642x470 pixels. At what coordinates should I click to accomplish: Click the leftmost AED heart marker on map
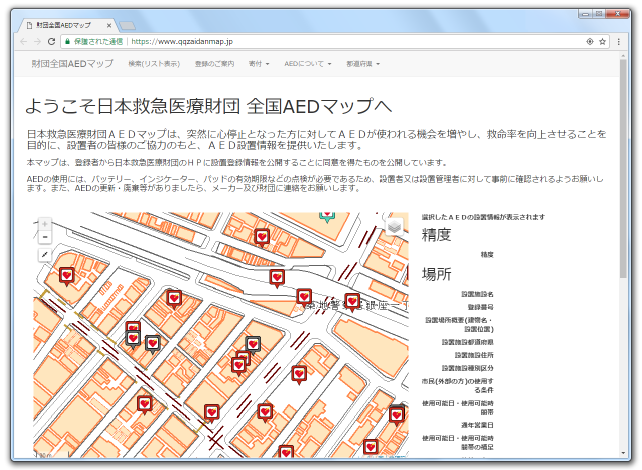pos(67,275)
